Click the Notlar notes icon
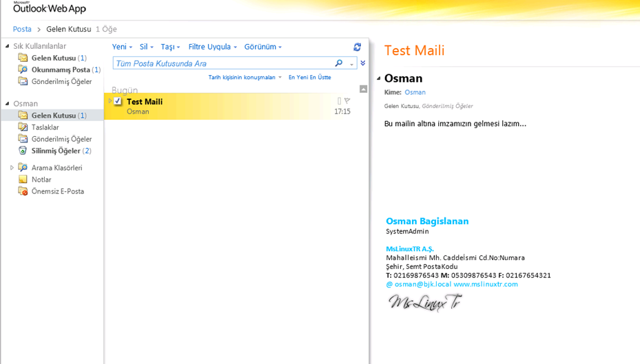Image resolution: width=640 pixels, height=364 pixels. [23, 180]
